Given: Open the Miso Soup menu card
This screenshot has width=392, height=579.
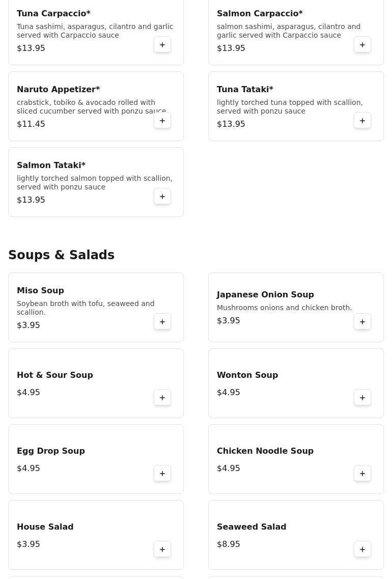Looking at the screenshot, I should tap(96, 307).
